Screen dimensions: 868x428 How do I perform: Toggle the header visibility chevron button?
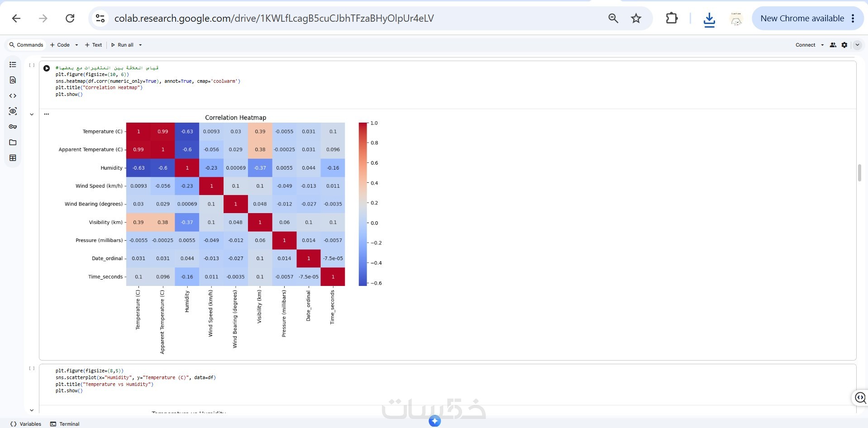pyautogui.click(x=857, y=45)
